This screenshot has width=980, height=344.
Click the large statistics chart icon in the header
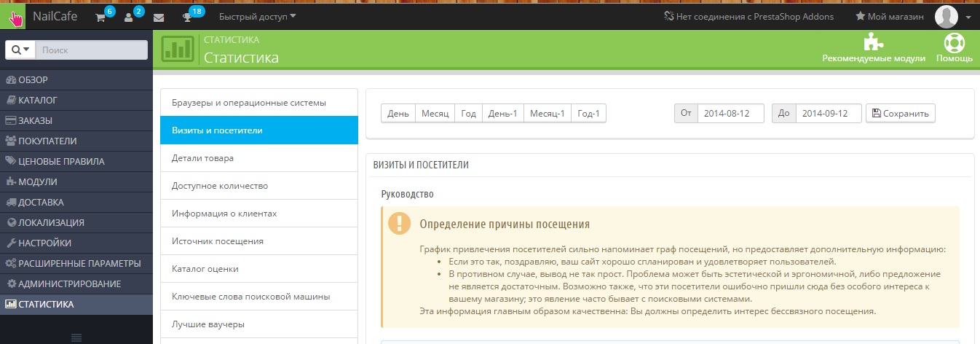(x=178, y=49)
